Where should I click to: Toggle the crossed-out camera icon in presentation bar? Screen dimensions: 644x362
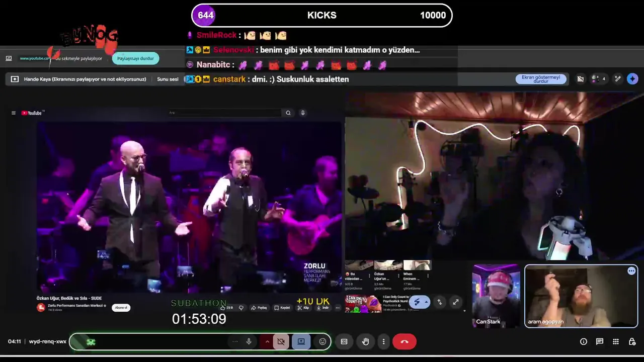580,79
